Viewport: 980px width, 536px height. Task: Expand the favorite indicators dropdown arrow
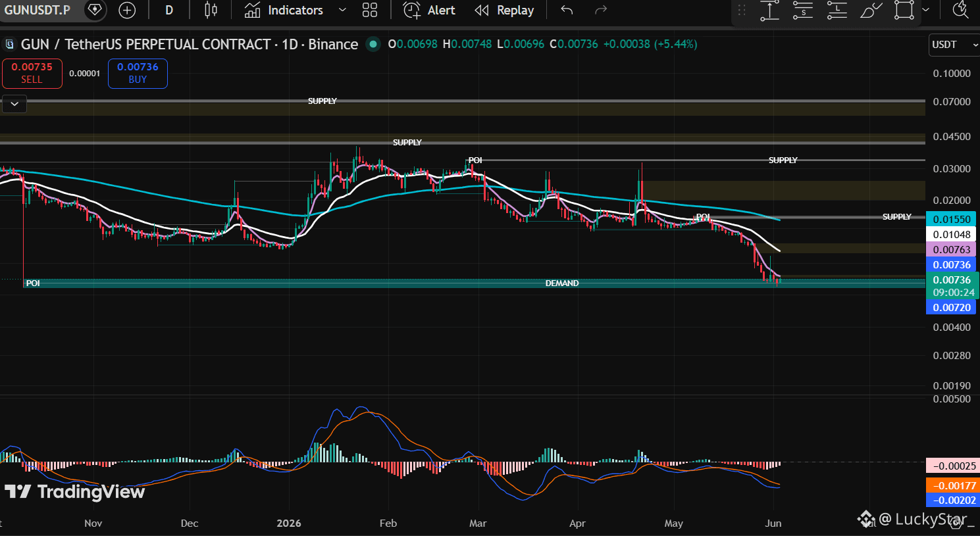tap(342, 10)
